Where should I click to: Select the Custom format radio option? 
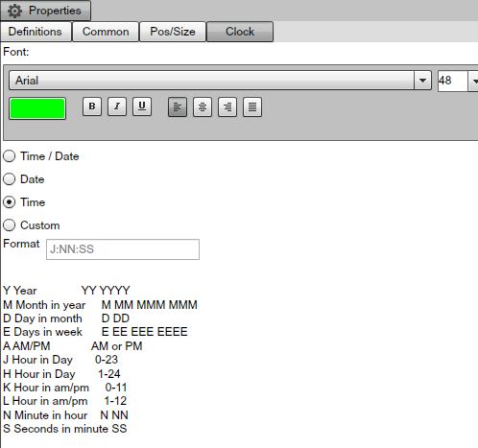[10, 225]
